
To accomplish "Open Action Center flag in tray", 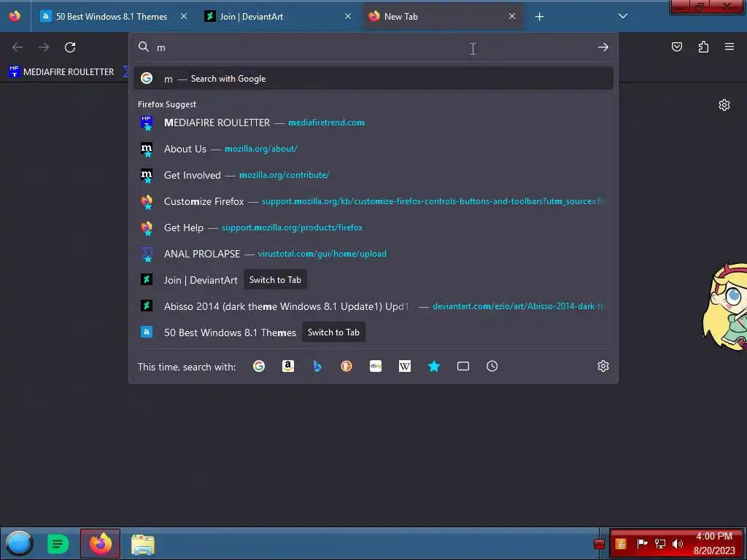I will (642, 543).
